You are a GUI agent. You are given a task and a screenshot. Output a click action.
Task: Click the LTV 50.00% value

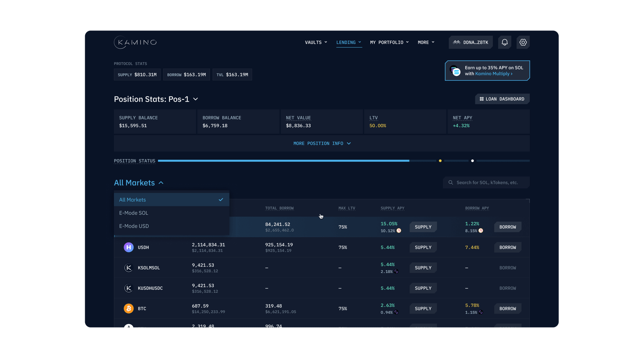[378, 125]
